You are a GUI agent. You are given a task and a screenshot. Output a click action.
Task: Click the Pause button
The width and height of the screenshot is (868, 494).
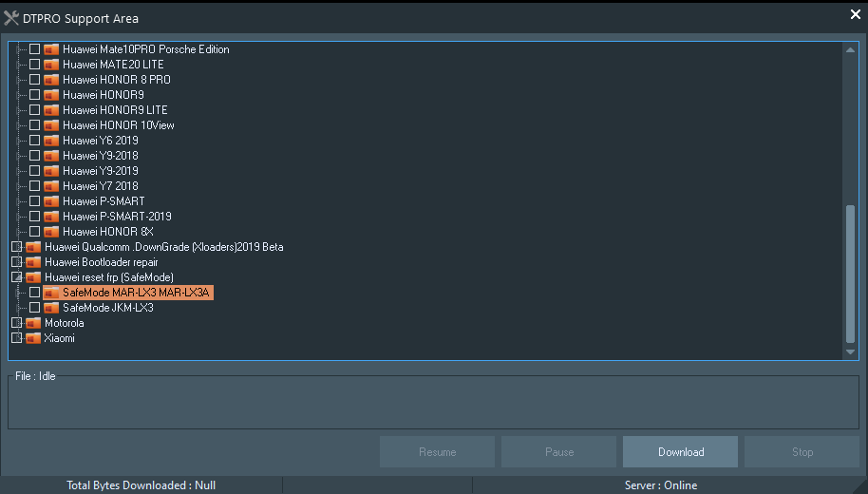[559, 452]
